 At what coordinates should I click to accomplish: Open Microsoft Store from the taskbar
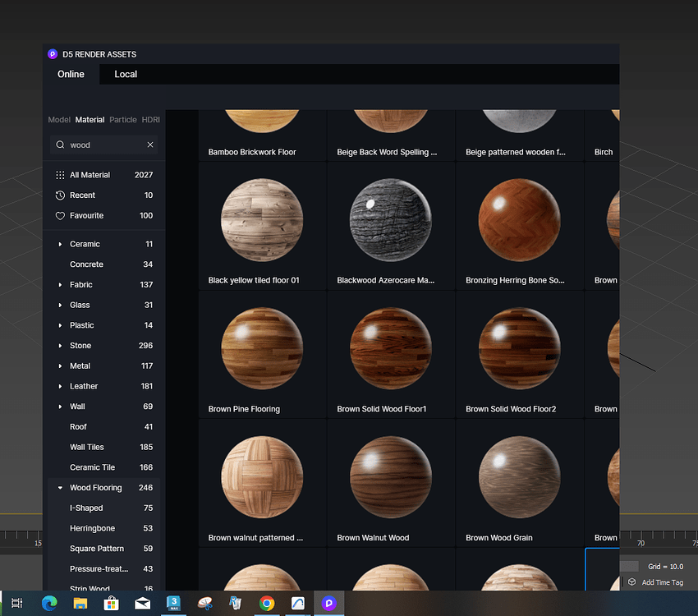pos(112,603)
